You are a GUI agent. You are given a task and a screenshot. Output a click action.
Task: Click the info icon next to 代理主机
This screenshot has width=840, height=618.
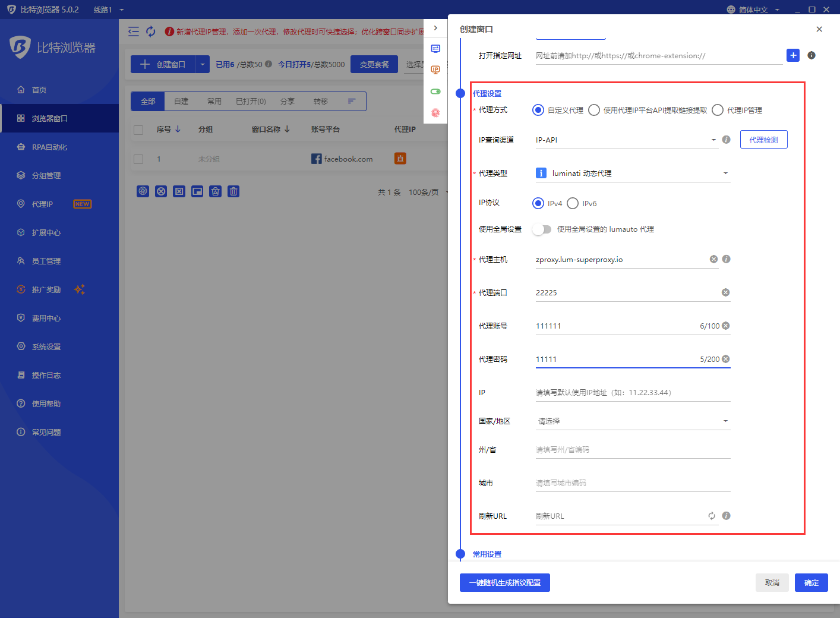coord(726,259)
